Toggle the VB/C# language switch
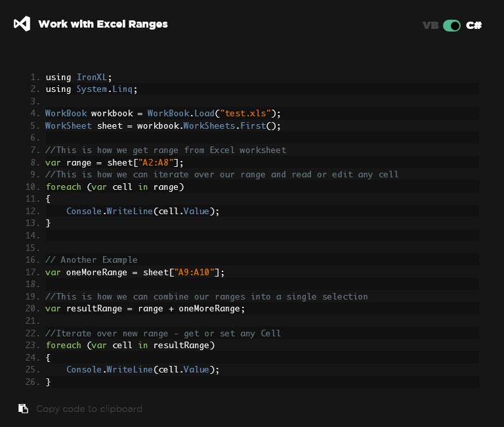 point(451,26)
